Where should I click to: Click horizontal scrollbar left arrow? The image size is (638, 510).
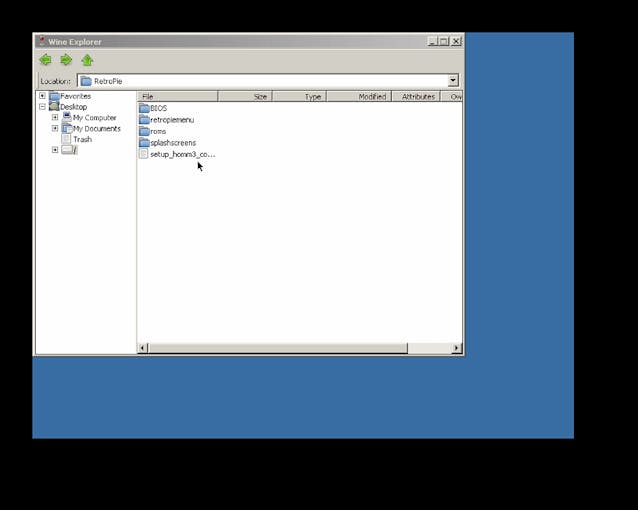(143, 348)
